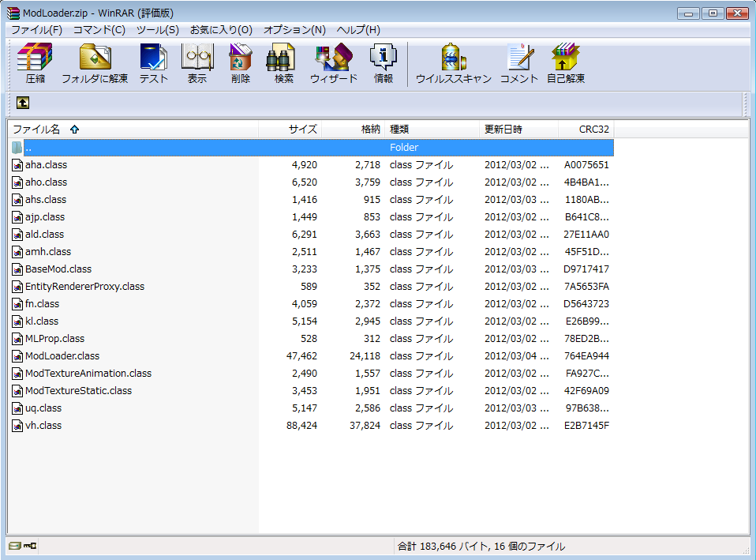Sort by 格納 packed size column header
The width and height of the screenshot is (756, 560).
(x=353, y=130)
